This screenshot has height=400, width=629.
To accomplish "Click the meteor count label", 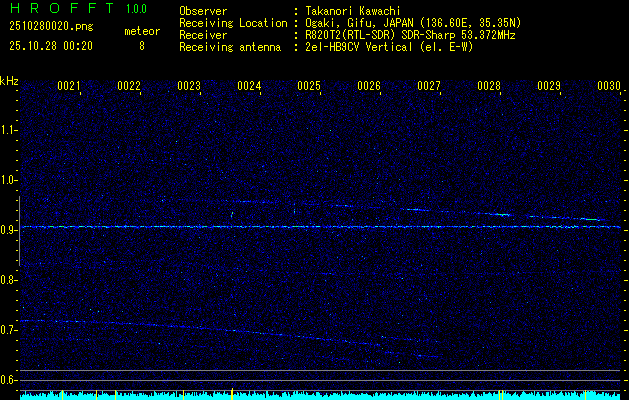I will point(141,32).
